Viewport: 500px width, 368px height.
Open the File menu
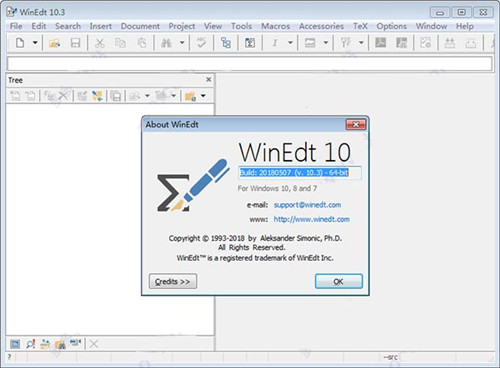point(16,26)
